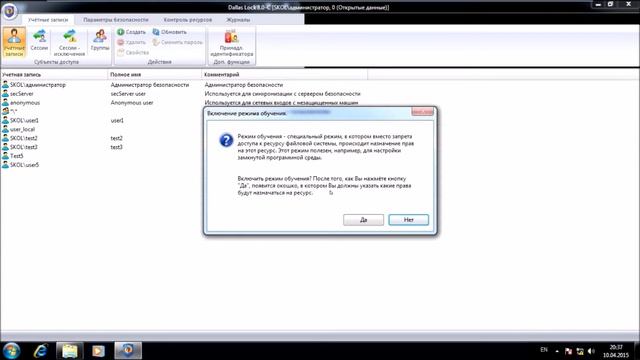Show hidden tray icons arrow
This screenshot has width=640, height=360.
point(557,351)
